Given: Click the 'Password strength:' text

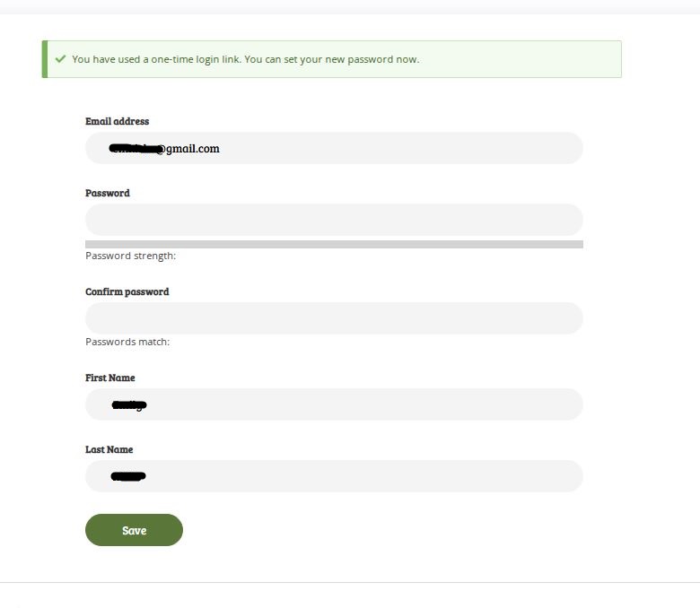Looking at the screenshot, I should [130, 256].
